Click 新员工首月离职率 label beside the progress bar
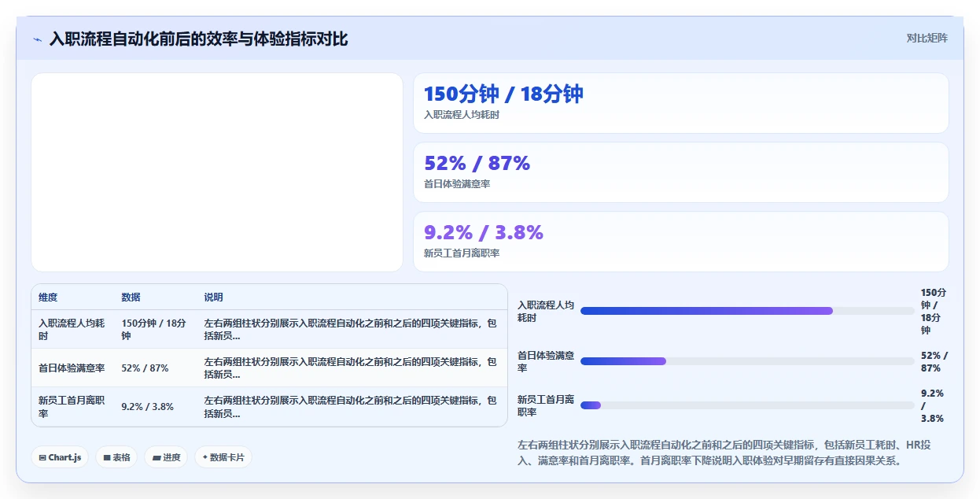 [546, 405]
